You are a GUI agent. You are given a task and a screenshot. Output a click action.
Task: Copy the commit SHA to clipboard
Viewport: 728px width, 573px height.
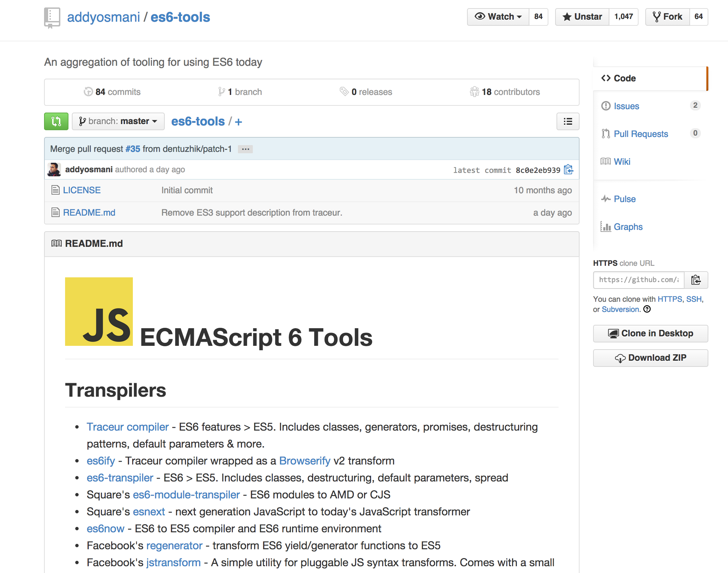pos(569,169)
